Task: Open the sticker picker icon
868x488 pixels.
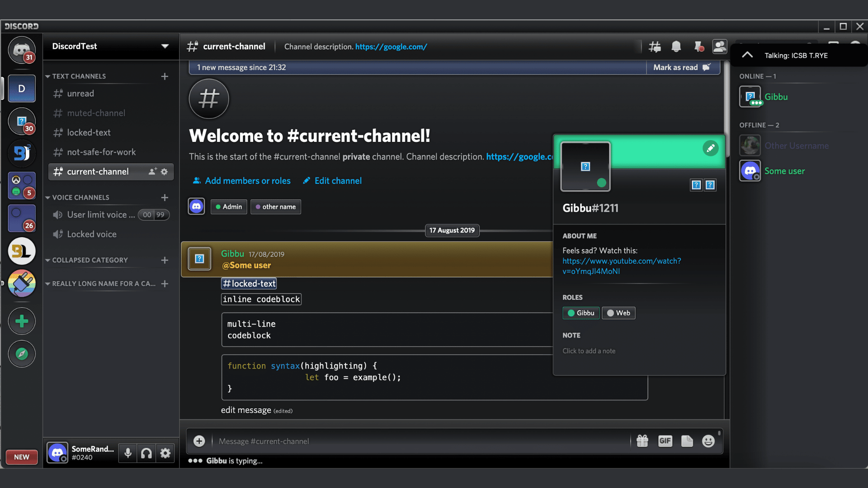Action: (x=687, y=441)
